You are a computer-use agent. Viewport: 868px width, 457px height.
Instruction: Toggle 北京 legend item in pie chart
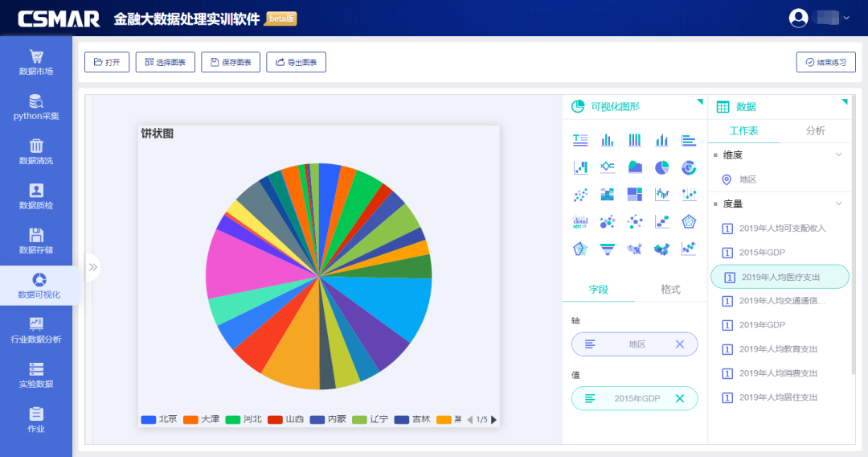[x=159, y=419]
